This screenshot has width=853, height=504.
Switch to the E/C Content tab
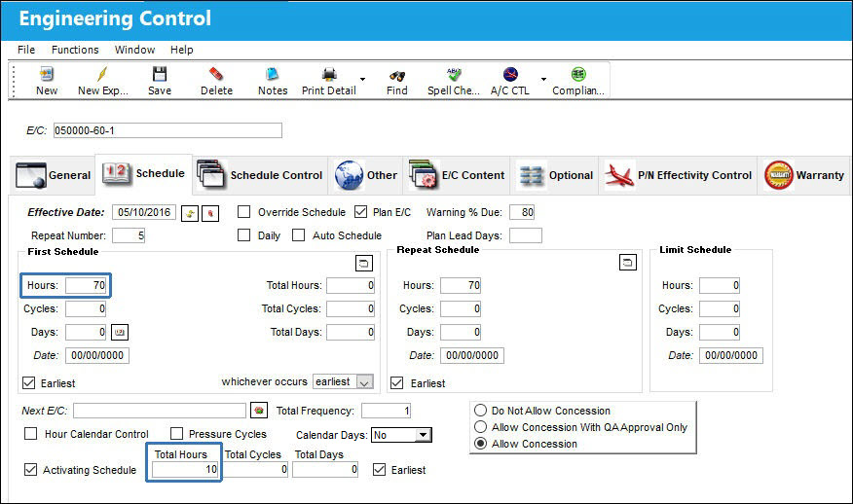[457, 175]
